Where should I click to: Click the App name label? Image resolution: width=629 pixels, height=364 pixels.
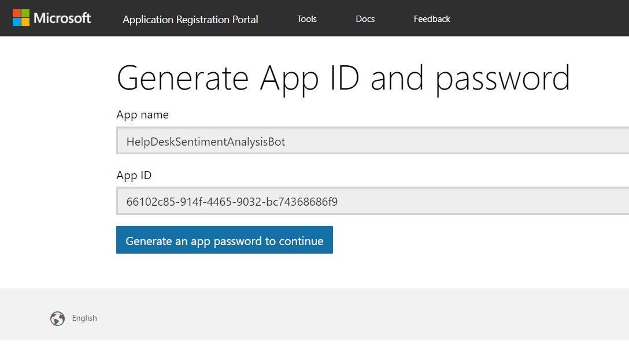click(142, 114)
